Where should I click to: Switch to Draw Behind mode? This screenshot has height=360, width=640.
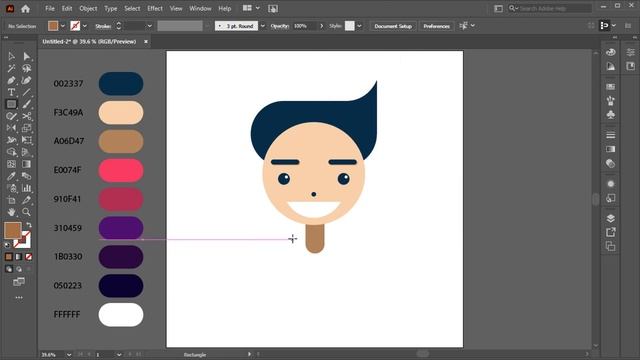click(x=19, y=269)
